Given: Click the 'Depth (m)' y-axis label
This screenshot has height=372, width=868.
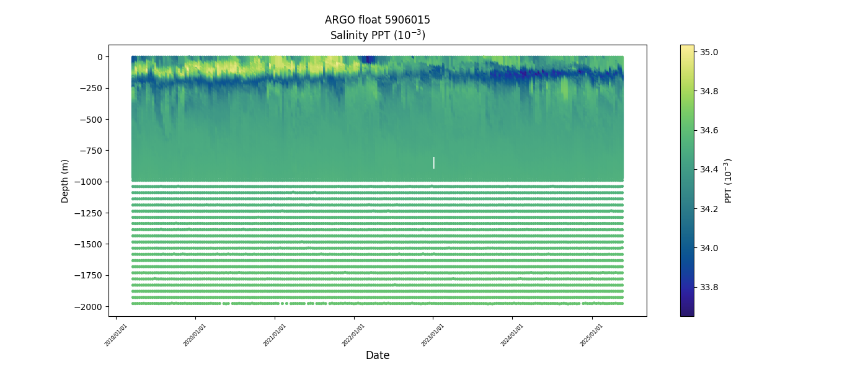Looking at the screenshot, I should [65, 181].
